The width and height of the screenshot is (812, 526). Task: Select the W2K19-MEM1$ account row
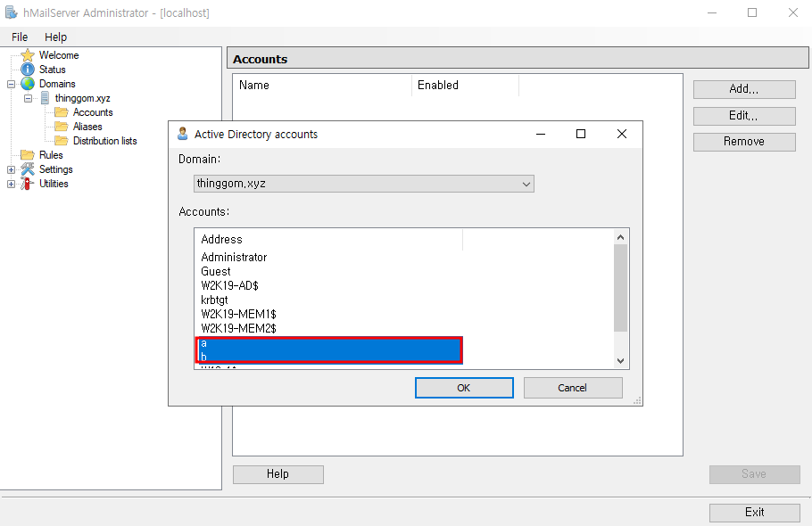(x=329, y=314)
